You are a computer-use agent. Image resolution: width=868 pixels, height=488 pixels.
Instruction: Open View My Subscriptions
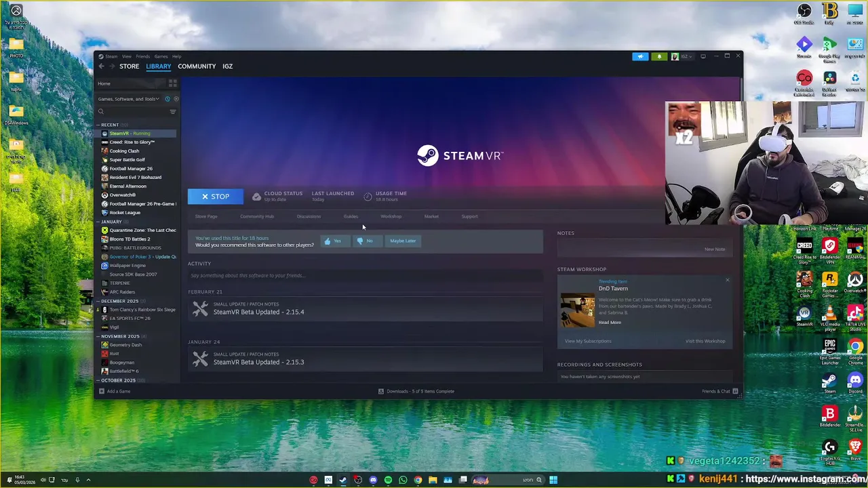point(588,342)
